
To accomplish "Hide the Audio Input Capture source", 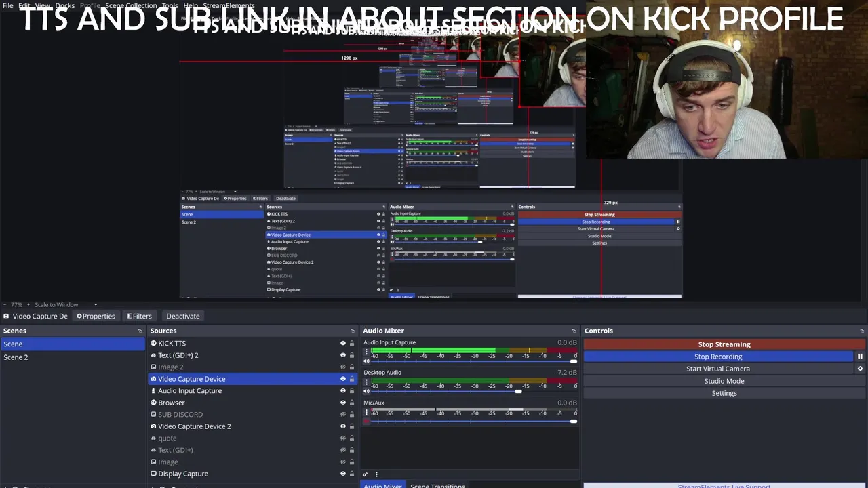I will (342, 391).
